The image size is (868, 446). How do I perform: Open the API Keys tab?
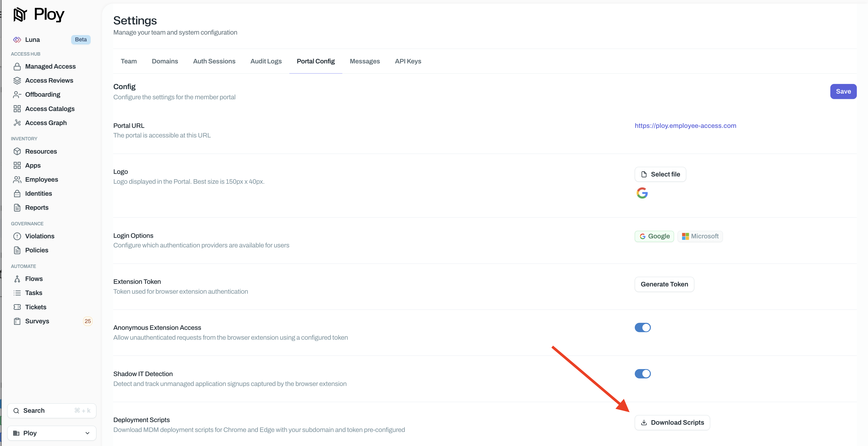(408, 61)
